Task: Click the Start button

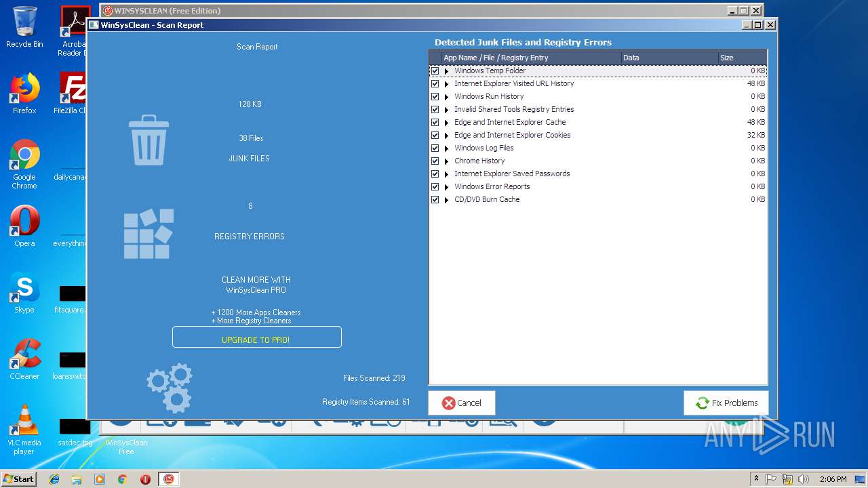Action: tap(18, 479)
